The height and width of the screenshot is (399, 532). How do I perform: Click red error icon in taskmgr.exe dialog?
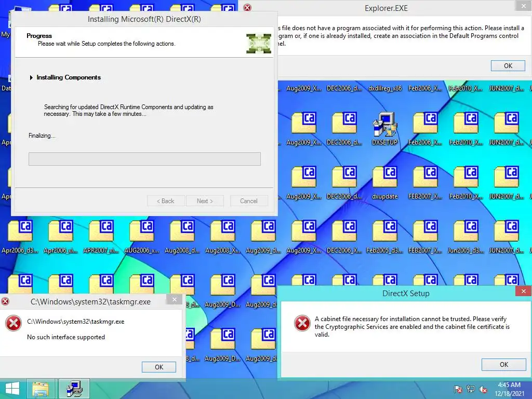14,323
